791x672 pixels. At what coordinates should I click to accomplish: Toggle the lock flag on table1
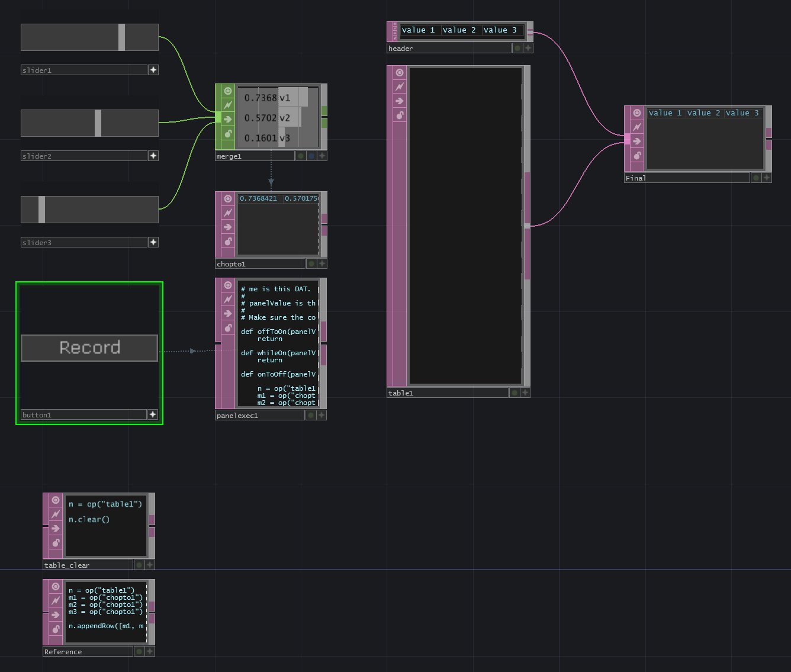pos(400,115)
